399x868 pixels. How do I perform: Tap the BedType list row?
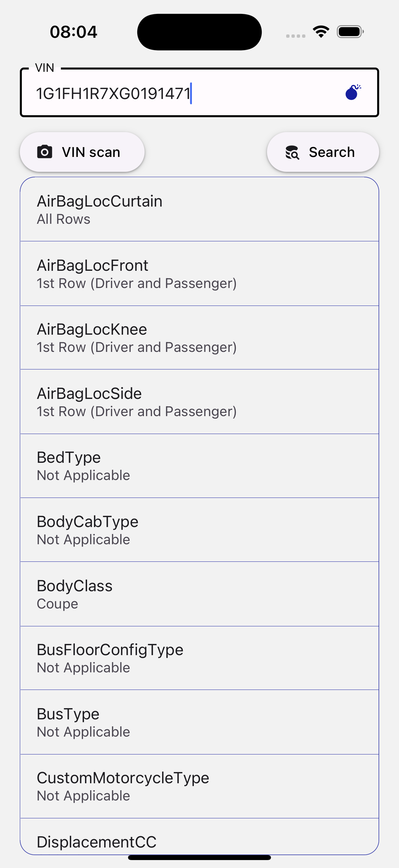pos(199,466)
